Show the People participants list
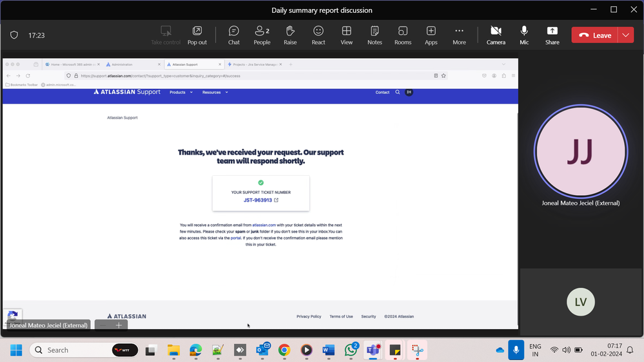The width and height of the screenshot is (644, 362). (x=262, y=35)
